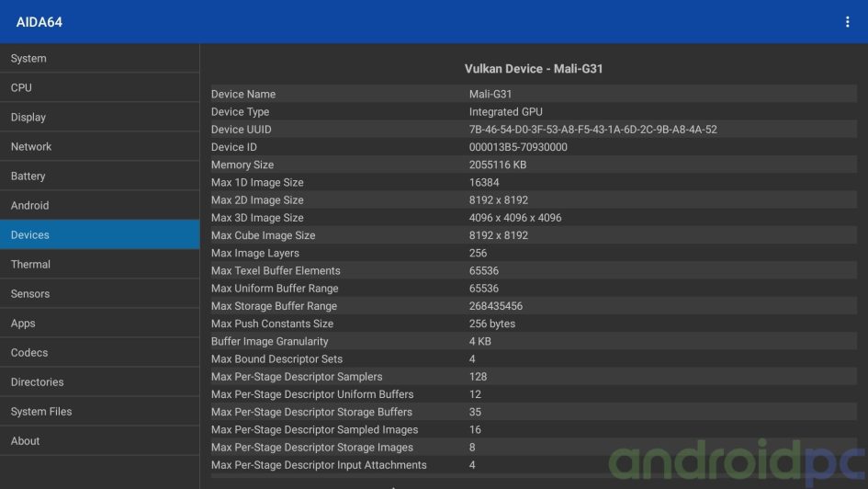Screen dimensions: 868x489
Task: Select the 256 bytes value
Action: point(492,324)
